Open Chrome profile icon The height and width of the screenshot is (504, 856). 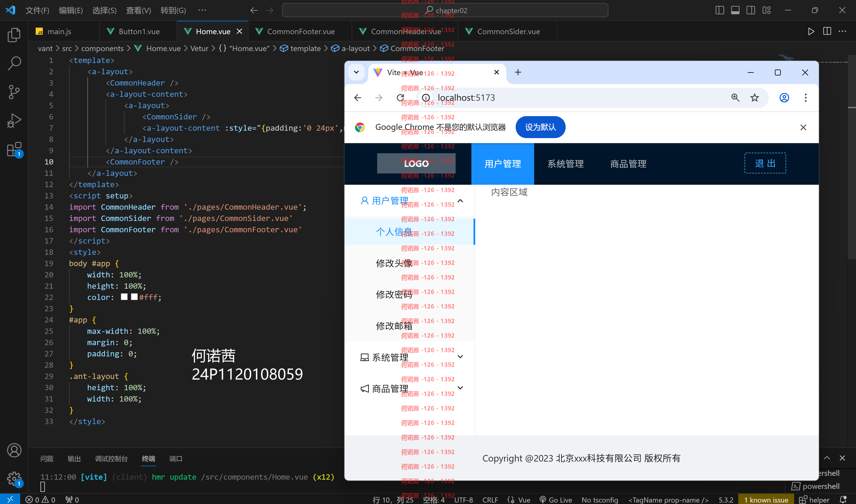coord(784,98)
